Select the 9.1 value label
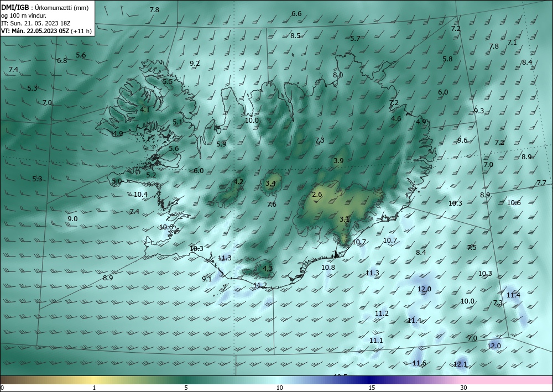The height and width of the screenshot is (392, 553). coord(207,279)
